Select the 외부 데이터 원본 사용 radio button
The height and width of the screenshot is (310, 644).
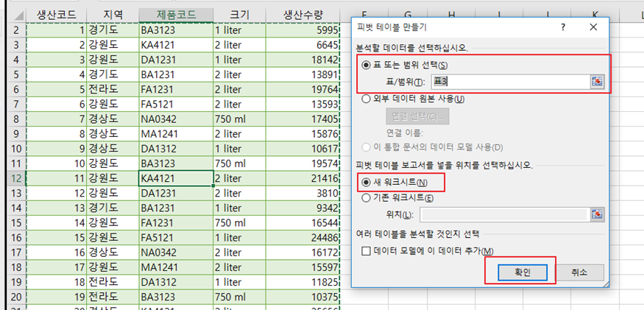[365, 99]
